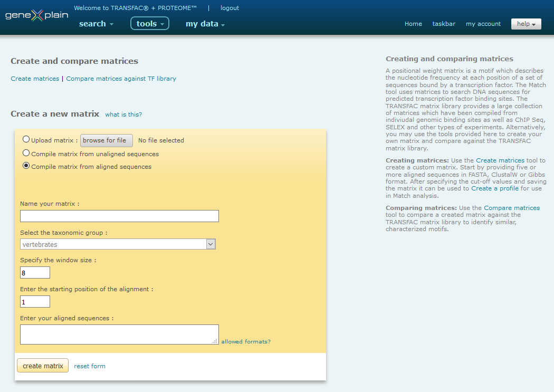Switch to Create matrices section

click(35, 79)
